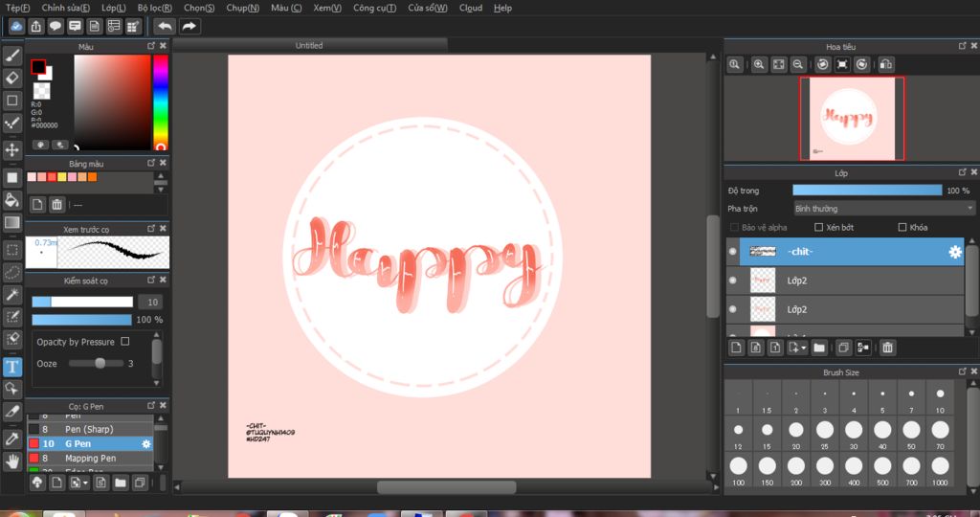Select the Select Pen tool
This screenshot has width=980, height=517.
point(11,316)
